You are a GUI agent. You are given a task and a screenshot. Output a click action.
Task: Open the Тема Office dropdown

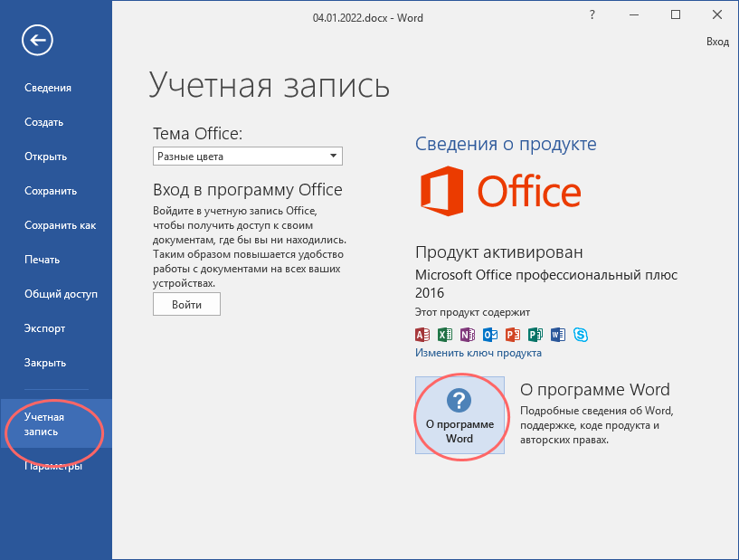tap(248, 156)
